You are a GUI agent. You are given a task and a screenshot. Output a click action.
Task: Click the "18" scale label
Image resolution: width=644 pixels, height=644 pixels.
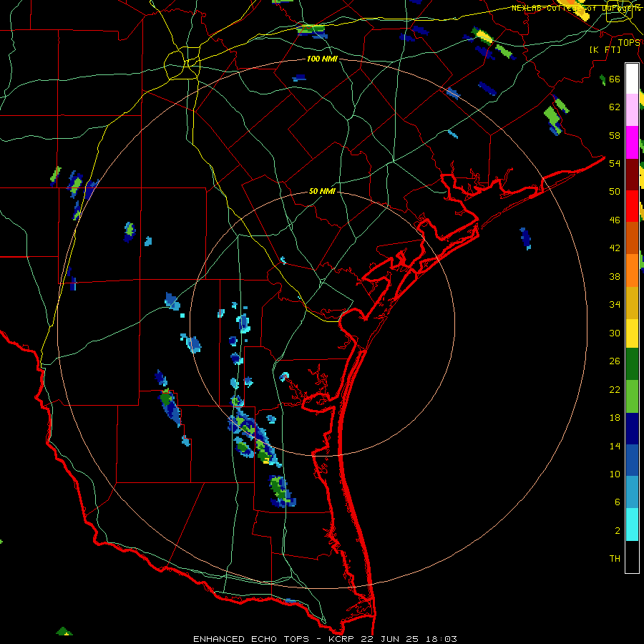click(x=615, y=418)
